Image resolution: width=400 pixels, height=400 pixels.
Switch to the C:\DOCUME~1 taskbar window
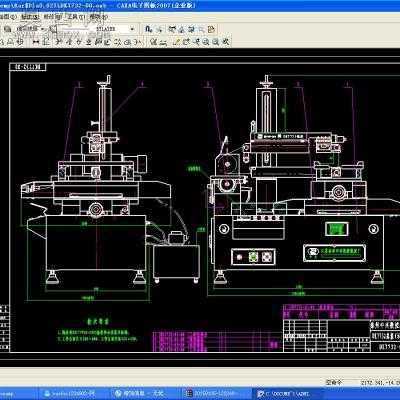click(287, 394)
